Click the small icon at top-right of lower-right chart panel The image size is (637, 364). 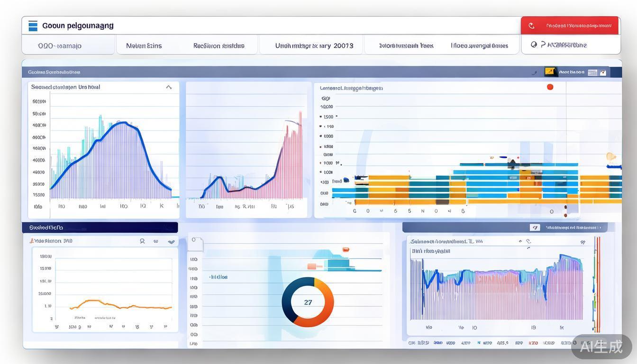pos(582,242)
